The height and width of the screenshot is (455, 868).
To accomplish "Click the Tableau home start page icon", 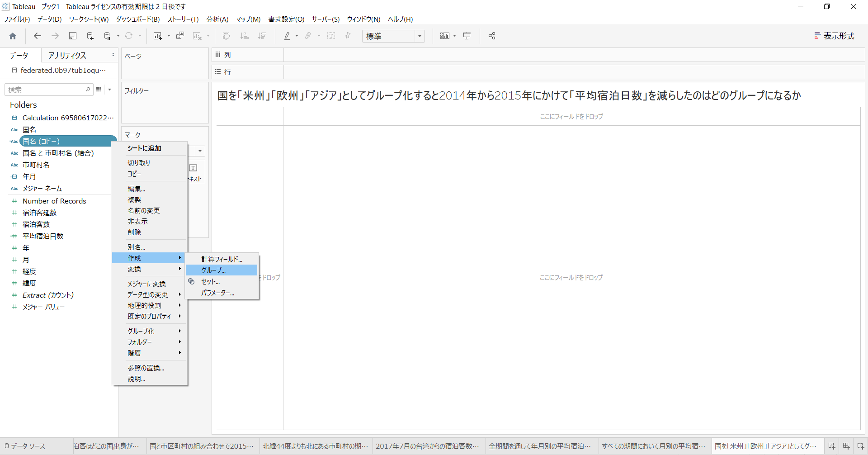I will pos(13,36).
